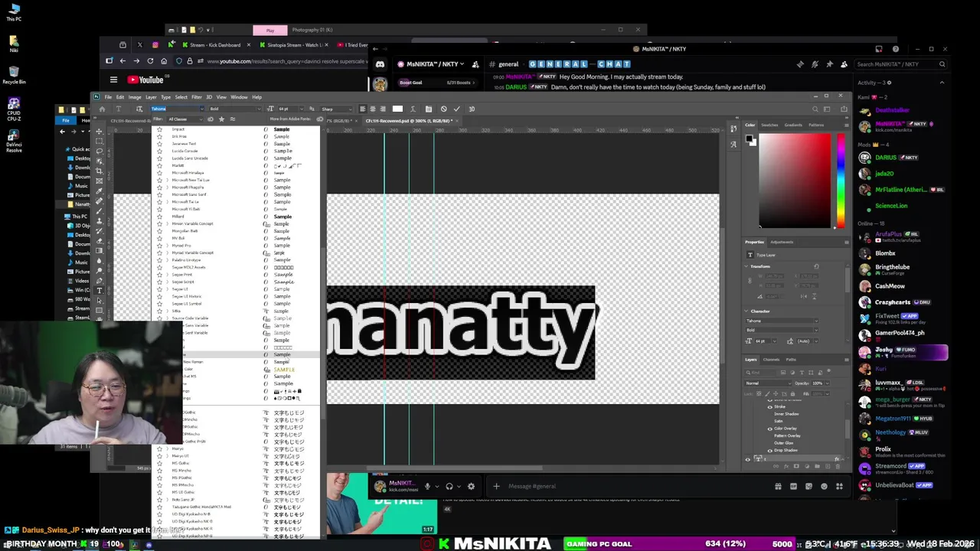This screenshot has height=551, width=980.
Task: Select the Crop tool
Action: click(x=99, y=170)
